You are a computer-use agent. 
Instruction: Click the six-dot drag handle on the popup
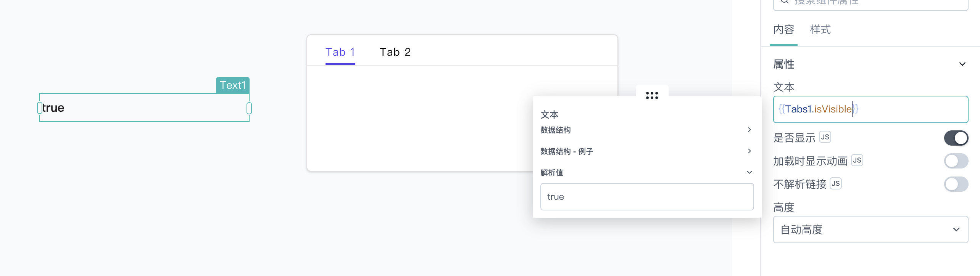(x=652, y=95)
